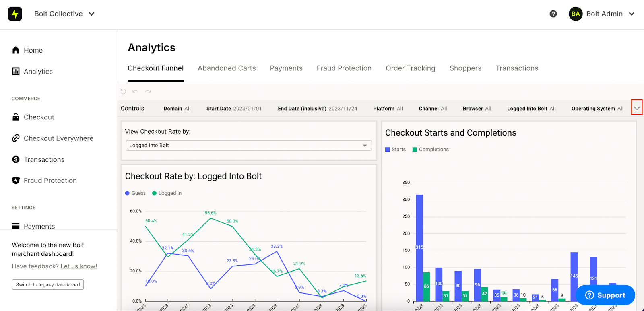Click Switch to legacy dashboard button
This screenshot has width=644, height=311.
pyautogui.click(x=48, y=284)
